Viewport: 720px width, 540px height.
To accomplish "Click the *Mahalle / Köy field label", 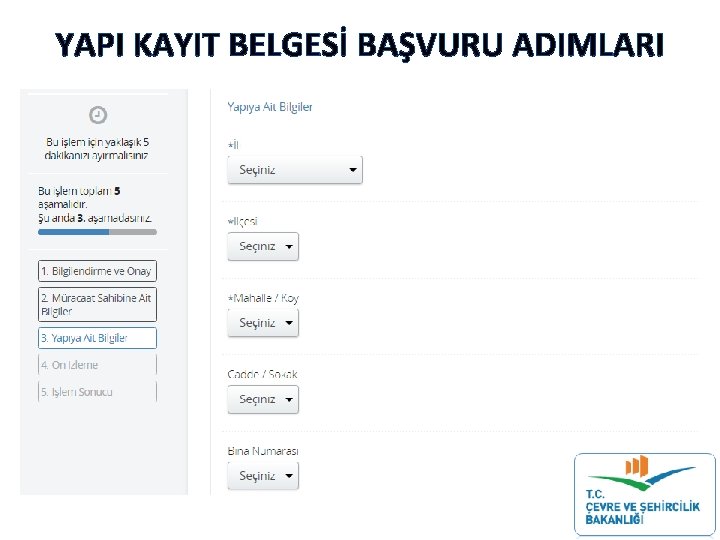I will [x=263, y=298].
